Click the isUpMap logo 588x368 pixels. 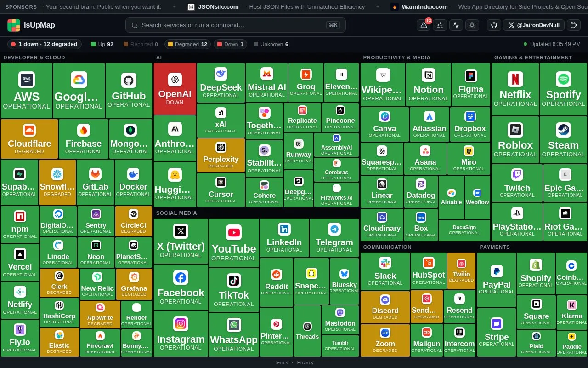(31, 25)
